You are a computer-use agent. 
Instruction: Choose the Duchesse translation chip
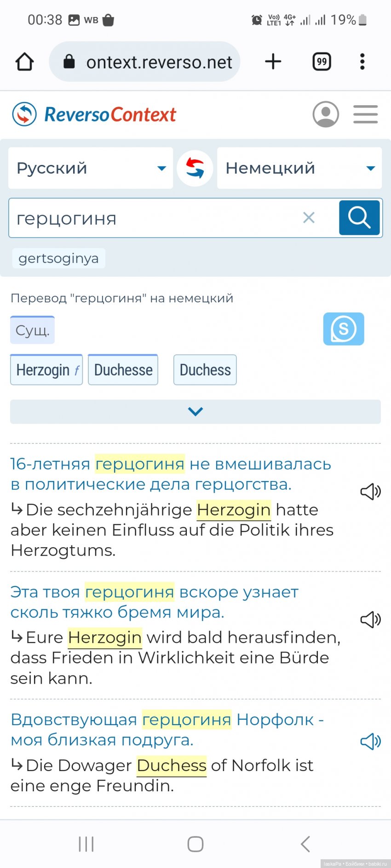click(x=123, y=370)
